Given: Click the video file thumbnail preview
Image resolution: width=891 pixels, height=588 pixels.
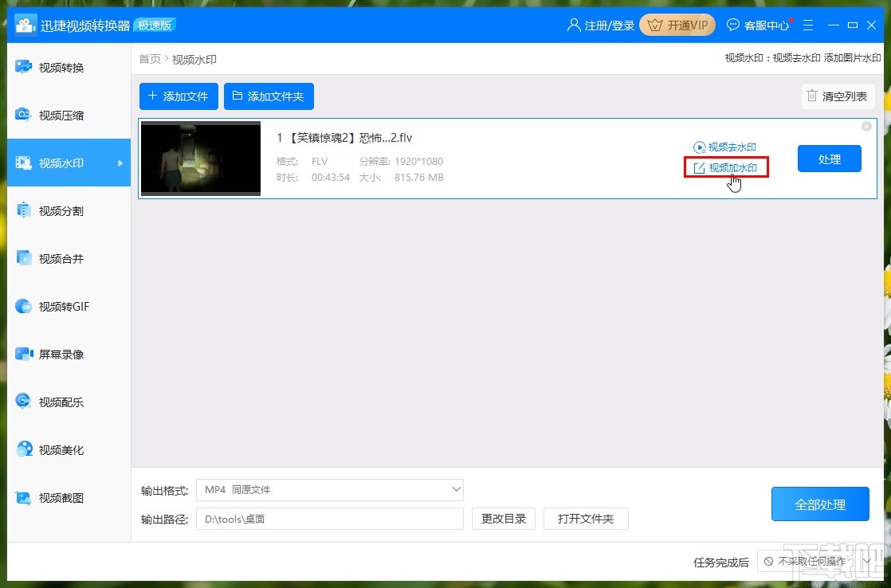Looking at the screenshot, I should point(200,158).
